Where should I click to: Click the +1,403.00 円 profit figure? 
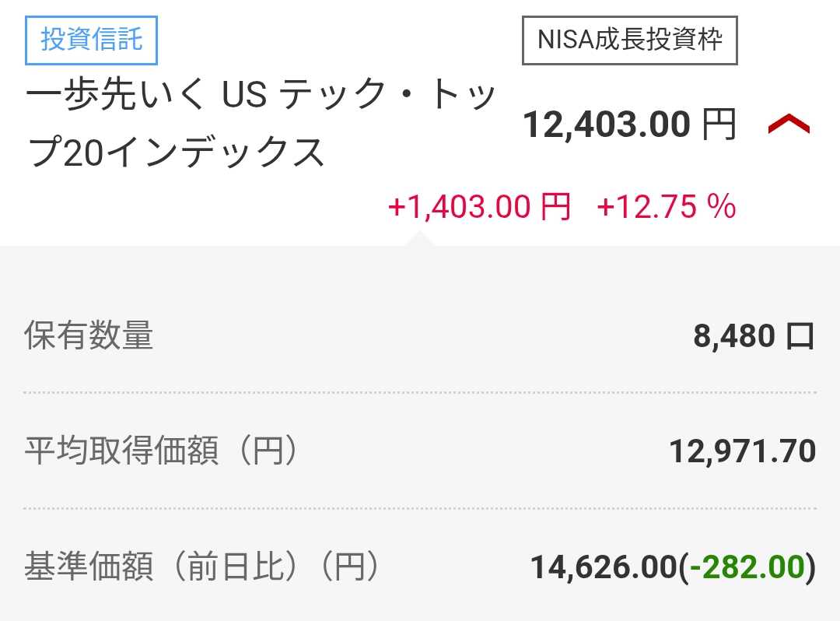tap(478, 207)
